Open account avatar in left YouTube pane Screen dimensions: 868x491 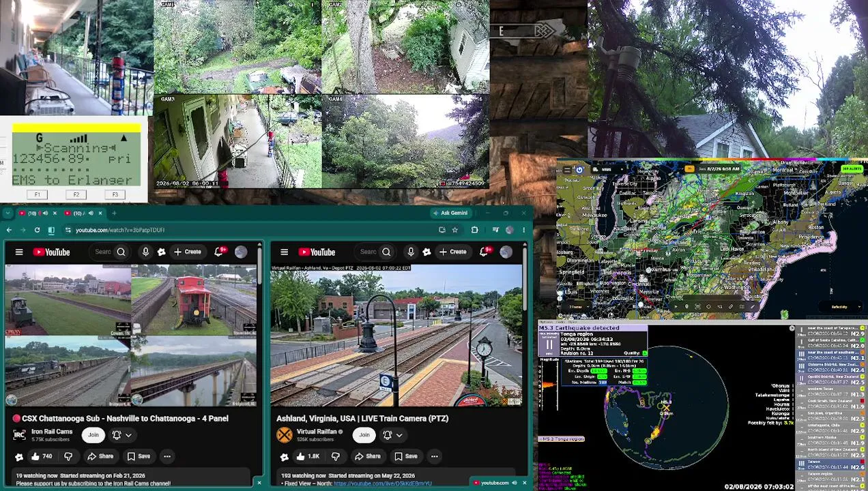(x=241, y=252)
